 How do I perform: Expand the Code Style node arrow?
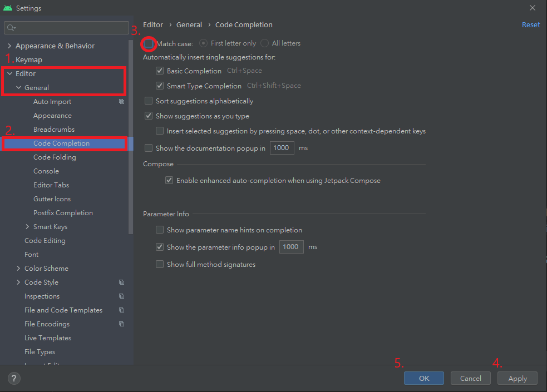(x=18, y=282)
